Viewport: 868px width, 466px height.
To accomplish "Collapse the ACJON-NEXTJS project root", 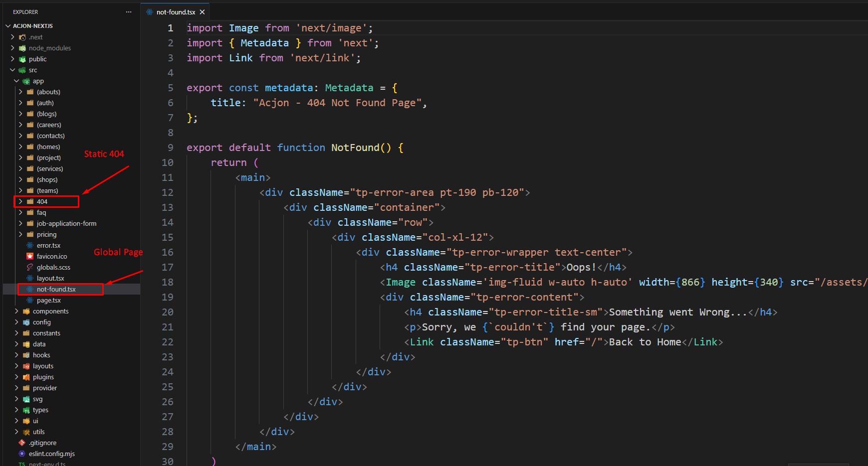I will coord(8,26).
